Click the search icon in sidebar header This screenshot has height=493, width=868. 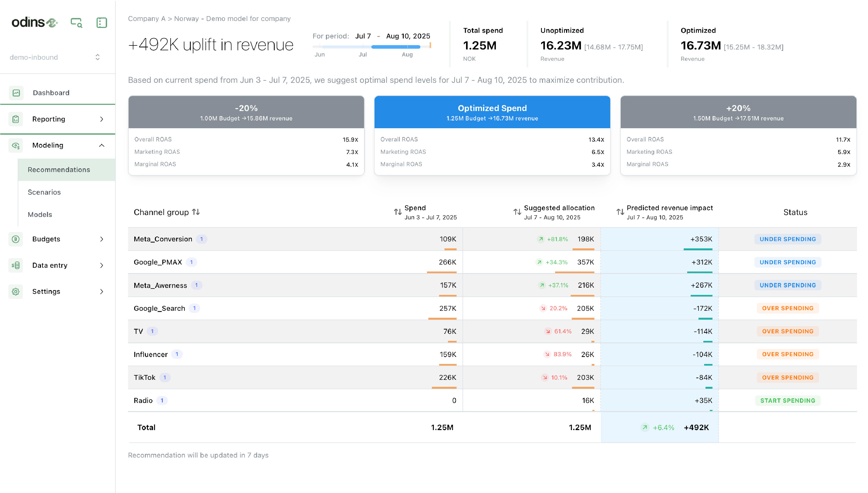point(76,23)
